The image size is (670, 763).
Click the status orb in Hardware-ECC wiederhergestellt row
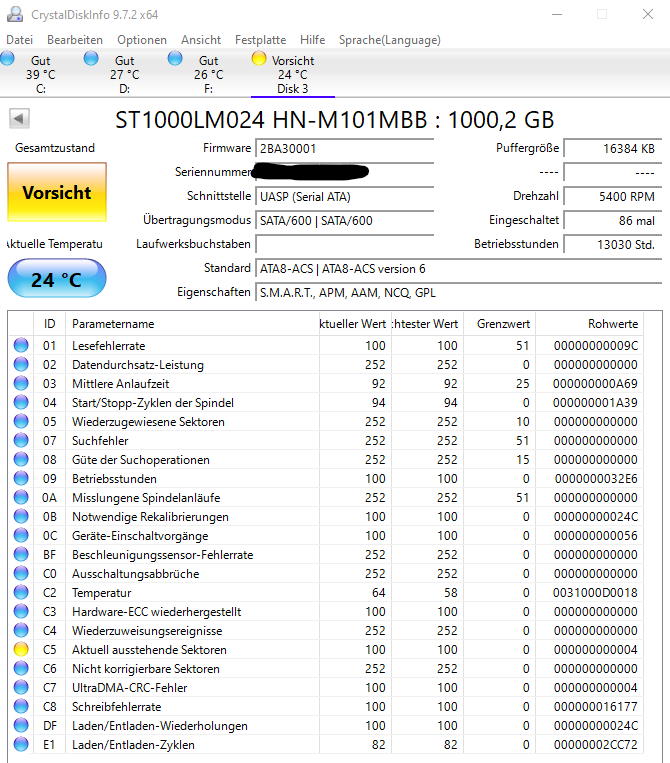coord(21,612)
